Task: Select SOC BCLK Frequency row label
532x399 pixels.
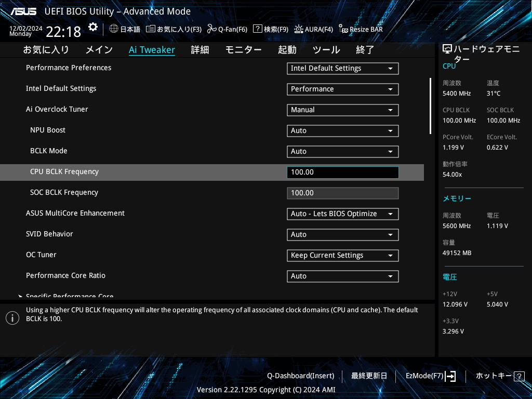Action: coord(64,192)
